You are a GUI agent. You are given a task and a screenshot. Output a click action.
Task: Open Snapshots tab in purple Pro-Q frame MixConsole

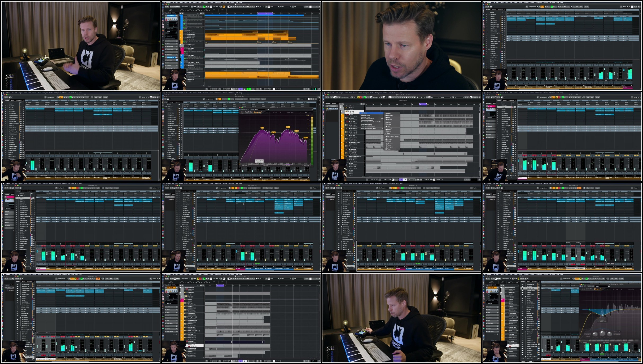pos(177,102)
